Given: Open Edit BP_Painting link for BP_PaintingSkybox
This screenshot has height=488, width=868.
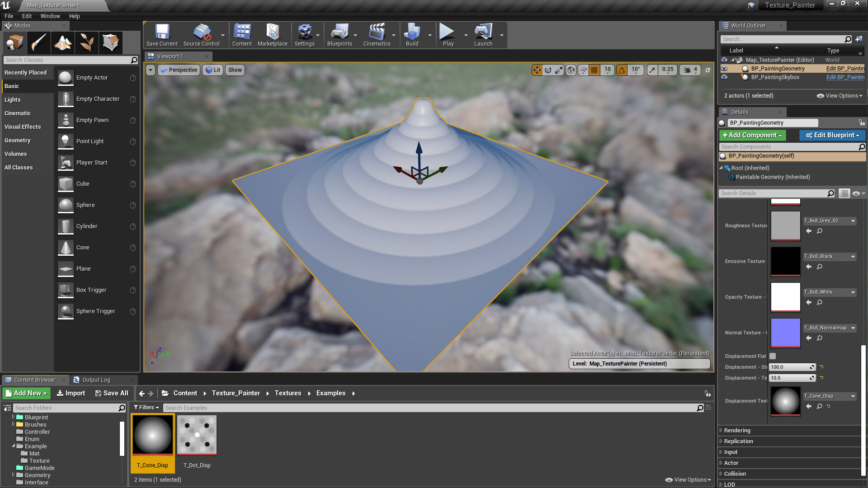Looking at the screenshot, I should (x=845, y=77).
